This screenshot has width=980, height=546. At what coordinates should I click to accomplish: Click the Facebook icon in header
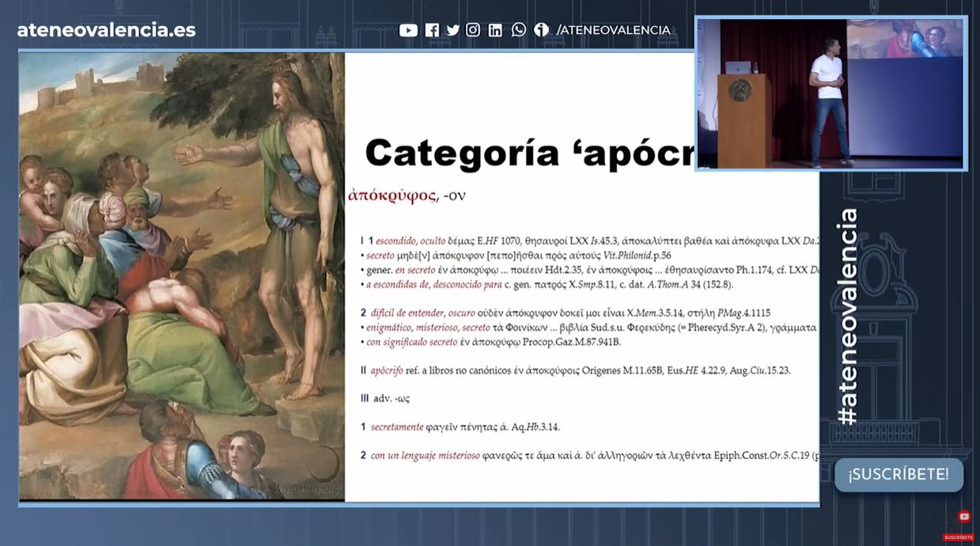point(432,30)
